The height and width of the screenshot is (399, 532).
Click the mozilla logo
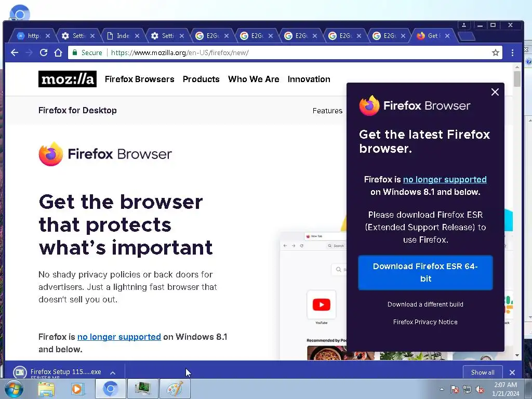point(68,79)
